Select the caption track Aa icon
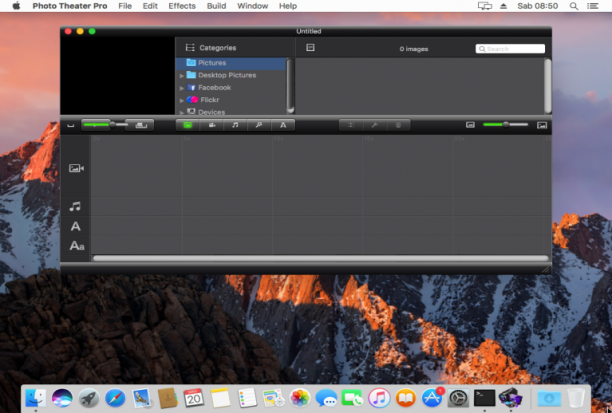Screen dimensions: 612x413 tap(77, 246)
